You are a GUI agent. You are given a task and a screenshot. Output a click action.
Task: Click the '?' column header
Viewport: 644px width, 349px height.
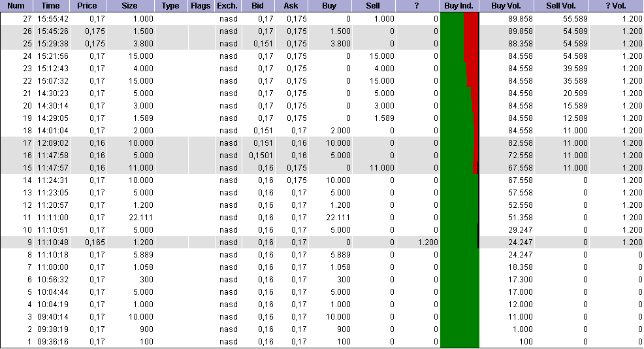[417, 6]
